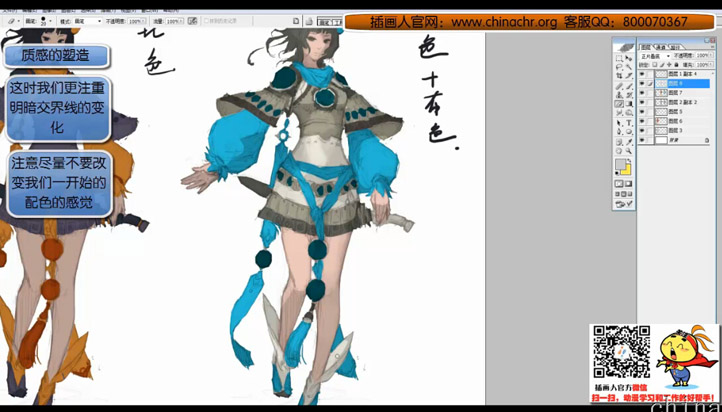Image resolution: width=722 pixels, height=412 pixels.
Task: Select the Crop tool
Action: pyautogui.click(x=619, y=76)
